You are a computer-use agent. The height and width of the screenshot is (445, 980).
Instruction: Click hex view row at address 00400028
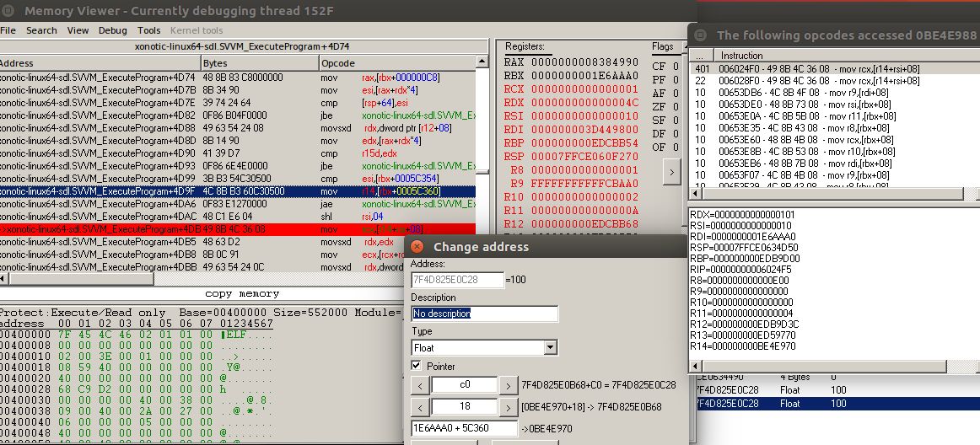[x=137, y=389]
